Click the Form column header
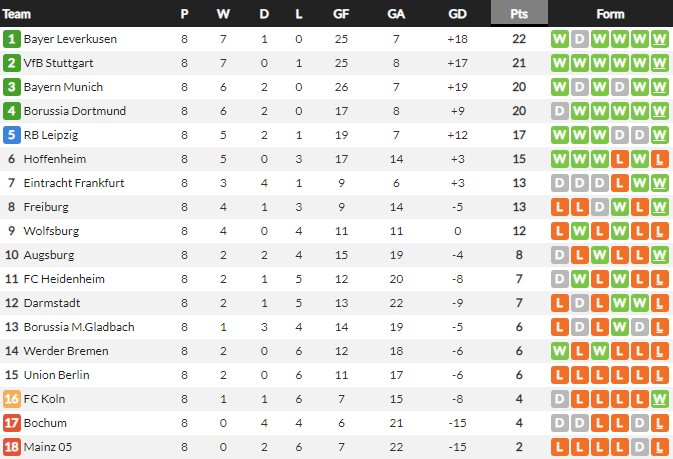The height and width of the screenshot is (459, 673). [610, 14]
